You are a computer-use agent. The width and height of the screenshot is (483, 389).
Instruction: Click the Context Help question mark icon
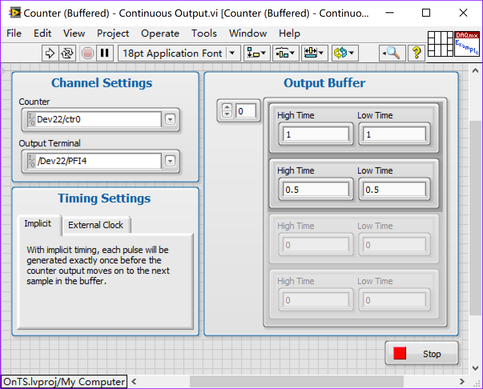[416, 53]
